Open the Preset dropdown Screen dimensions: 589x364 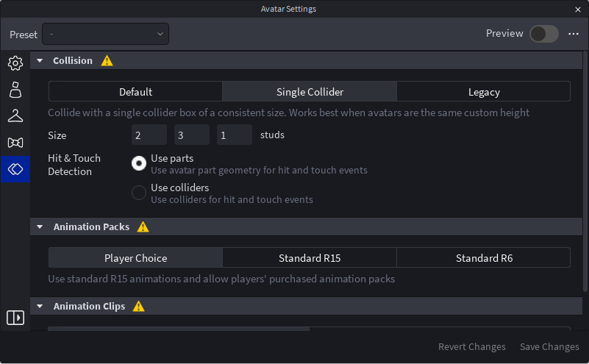point(106,34)
